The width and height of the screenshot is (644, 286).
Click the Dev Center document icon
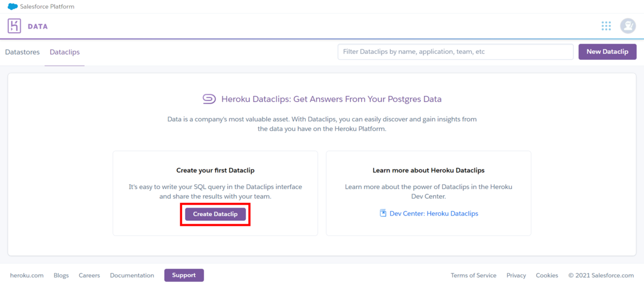coord(383,213)
